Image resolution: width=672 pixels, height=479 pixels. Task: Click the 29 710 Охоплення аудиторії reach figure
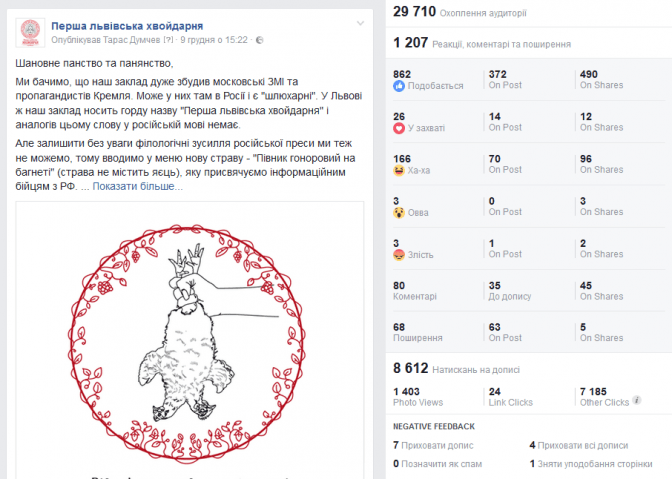[459, 12]
